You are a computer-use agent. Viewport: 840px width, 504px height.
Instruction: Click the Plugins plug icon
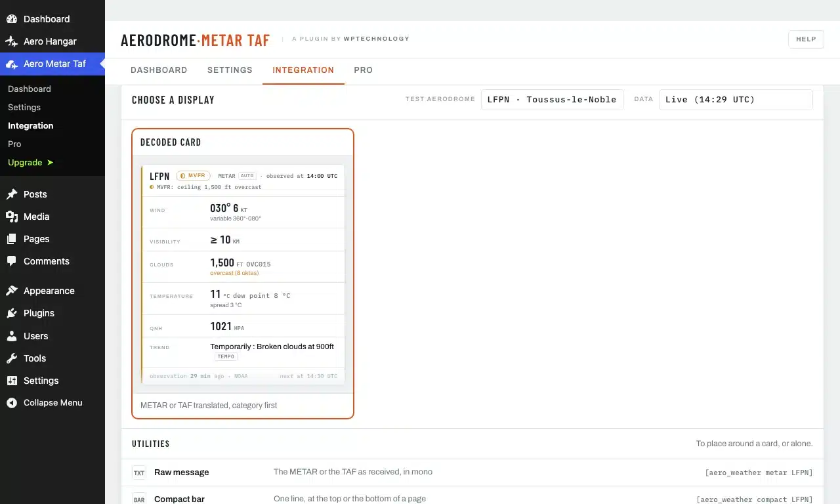[12, 313]
